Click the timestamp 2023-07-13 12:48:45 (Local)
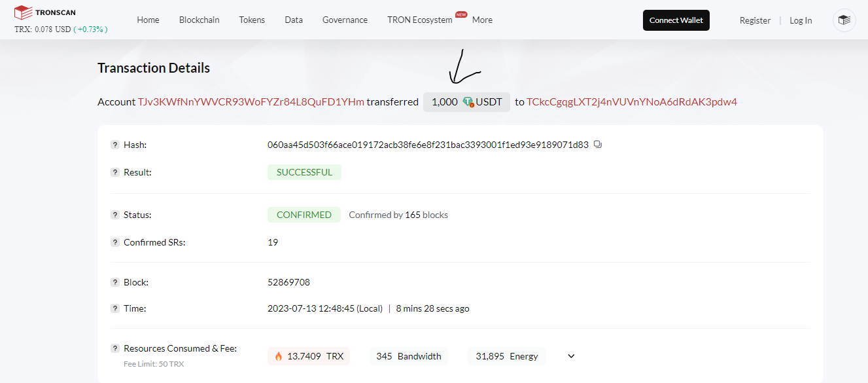This screenshot has height=383, width=868. pyautogui.click(x=325, y=308)
